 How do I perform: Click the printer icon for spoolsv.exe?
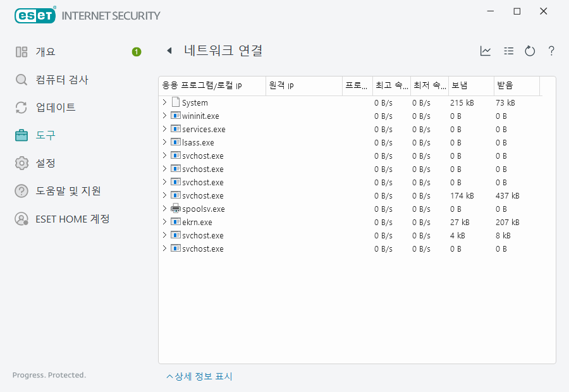176,209
